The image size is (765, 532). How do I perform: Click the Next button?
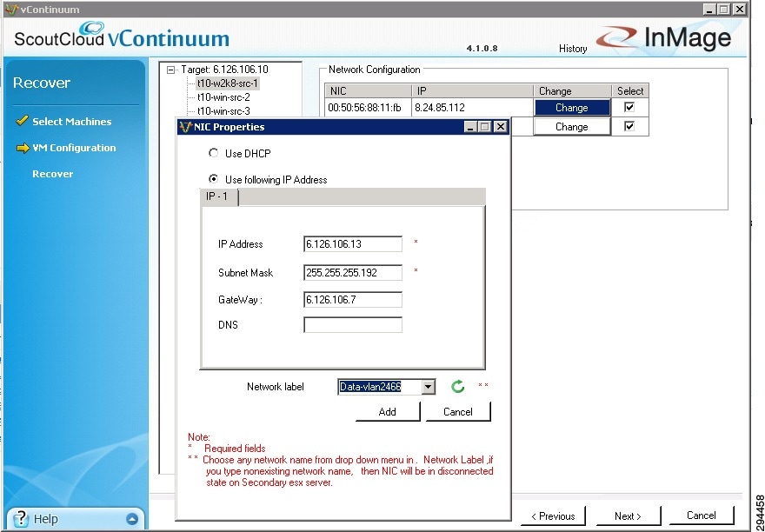628,515
